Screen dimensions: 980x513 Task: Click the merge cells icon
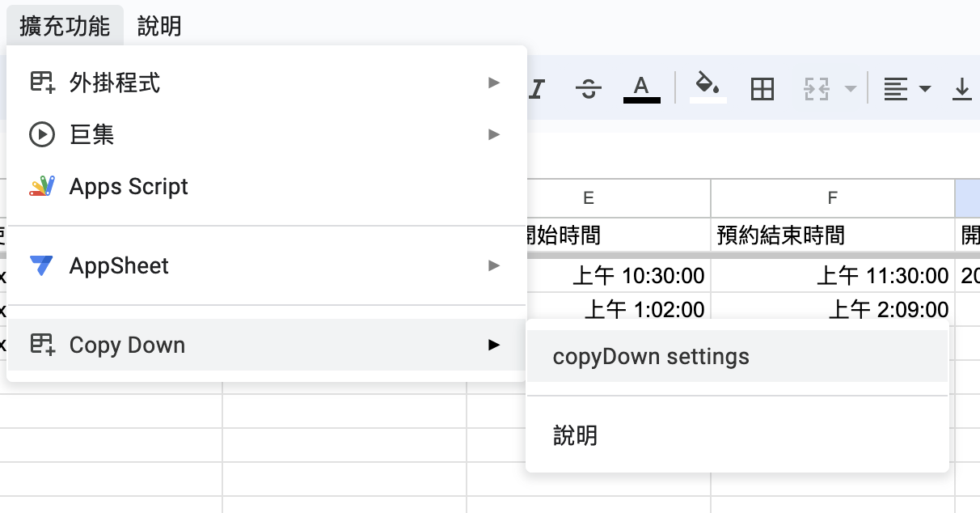point(816,88)
